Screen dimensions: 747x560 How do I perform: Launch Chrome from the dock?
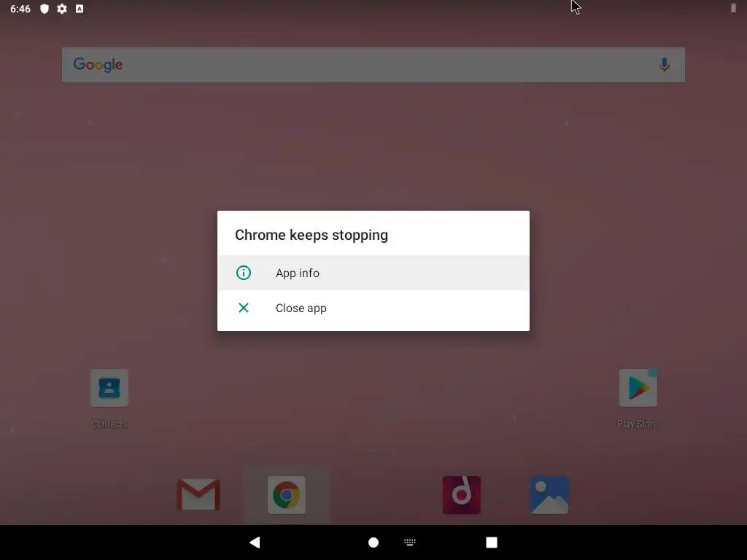[x=286, y=495]
